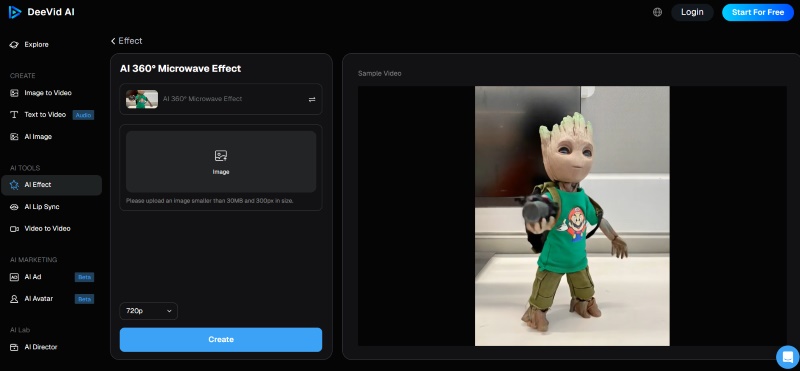800x371 pixels.
Task: Click the upload size requirement note
Action: click(x=210, y=201)
